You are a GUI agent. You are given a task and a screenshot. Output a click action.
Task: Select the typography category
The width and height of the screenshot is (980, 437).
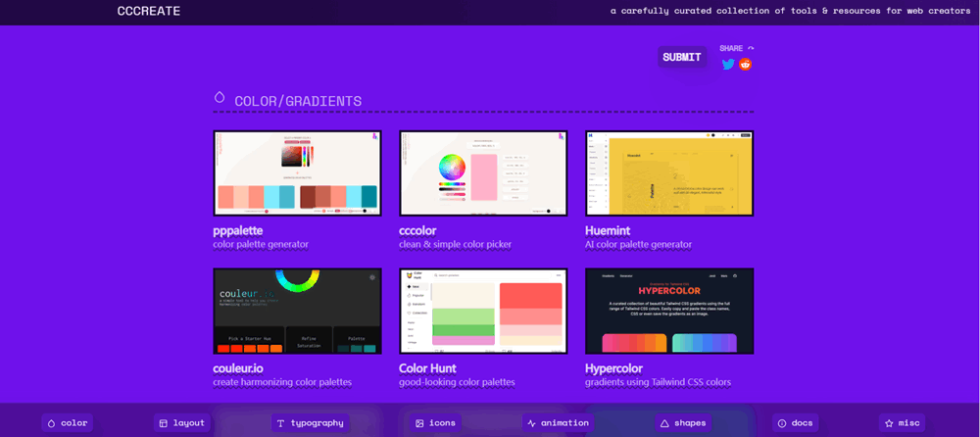(x=310, y=423)
